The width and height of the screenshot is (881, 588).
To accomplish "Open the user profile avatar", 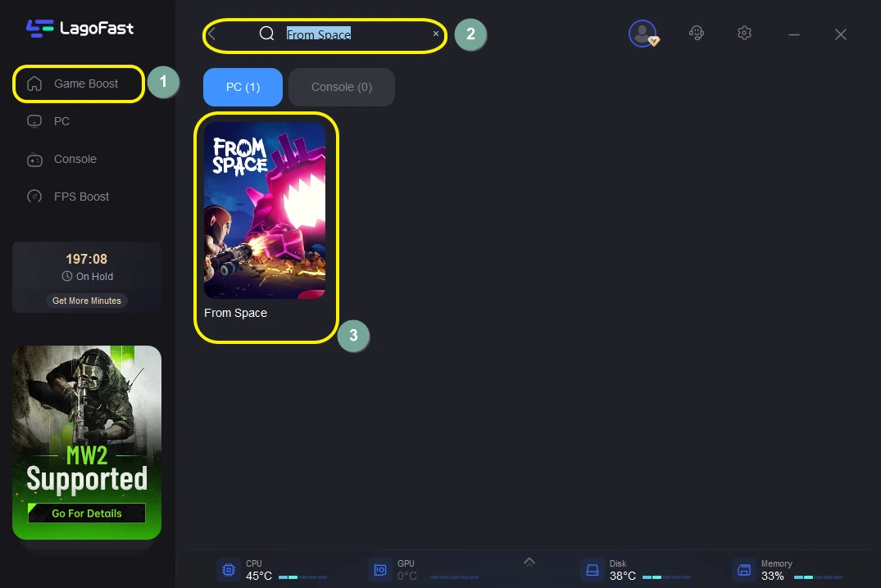I will (643, 34).
